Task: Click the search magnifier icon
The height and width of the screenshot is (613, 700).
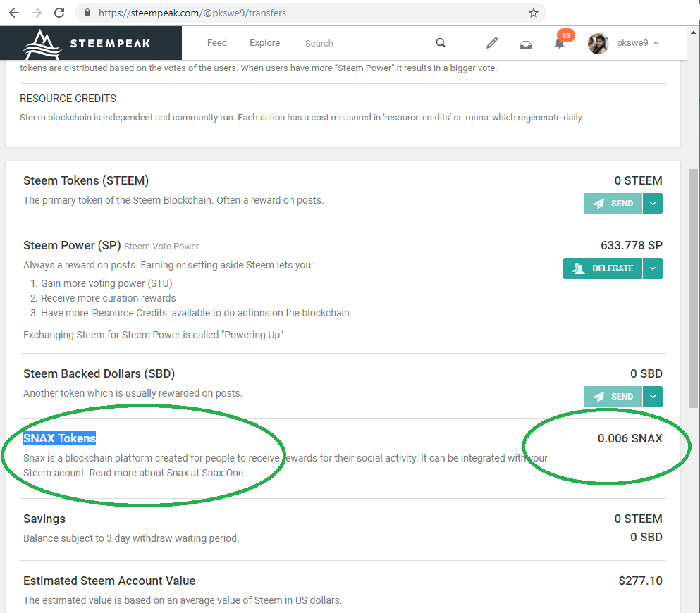Action: click(x=440, y=42)
